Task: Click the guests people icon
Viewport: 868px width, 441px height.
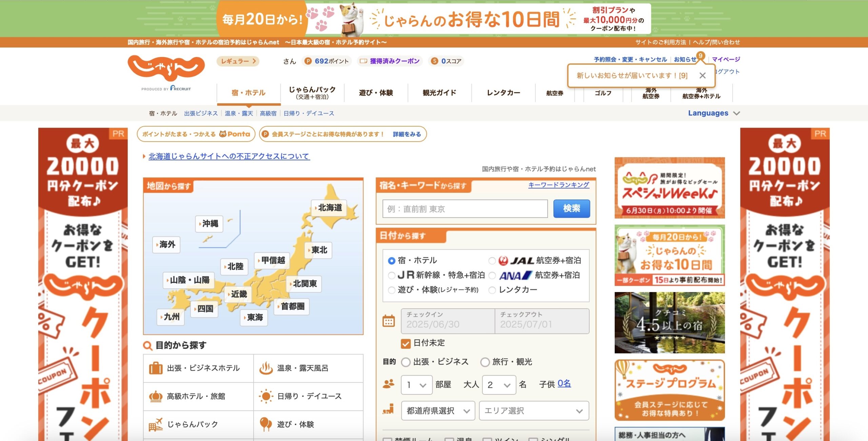Action: (x=389, y=384)
